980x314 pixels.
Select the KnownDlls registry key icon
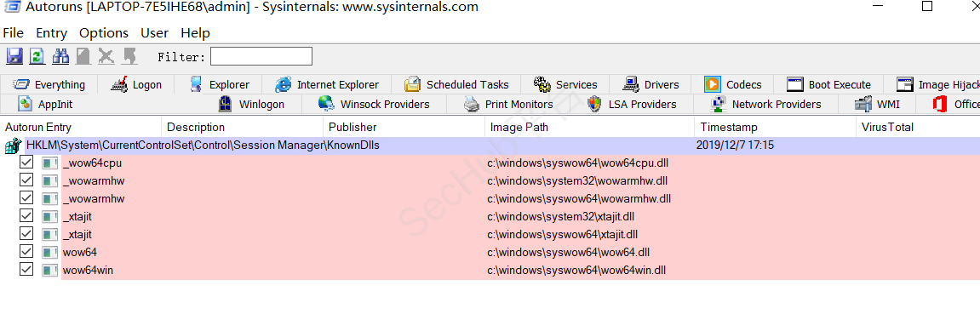tap(13, 146)
